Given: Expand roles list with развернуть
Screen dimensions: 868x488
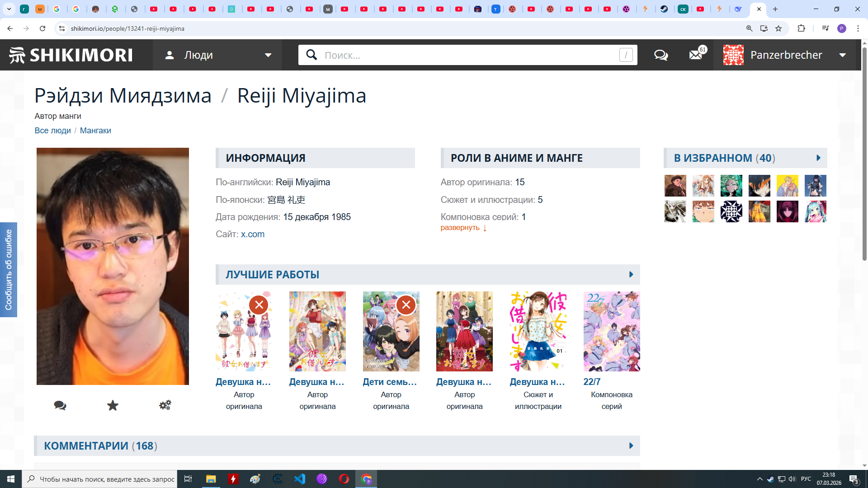Looking at the screenshot, I should (x=464, y=228).
